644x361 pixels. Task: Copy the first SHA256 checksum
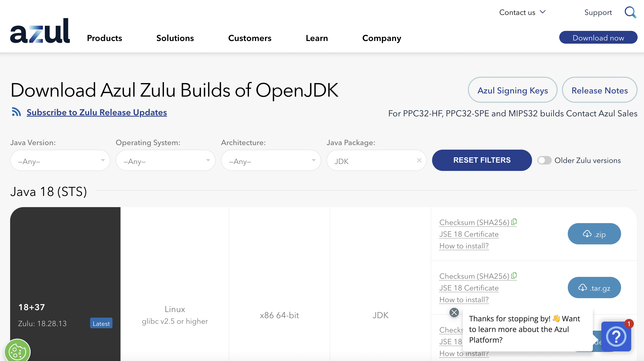click(x=514, y=221)
